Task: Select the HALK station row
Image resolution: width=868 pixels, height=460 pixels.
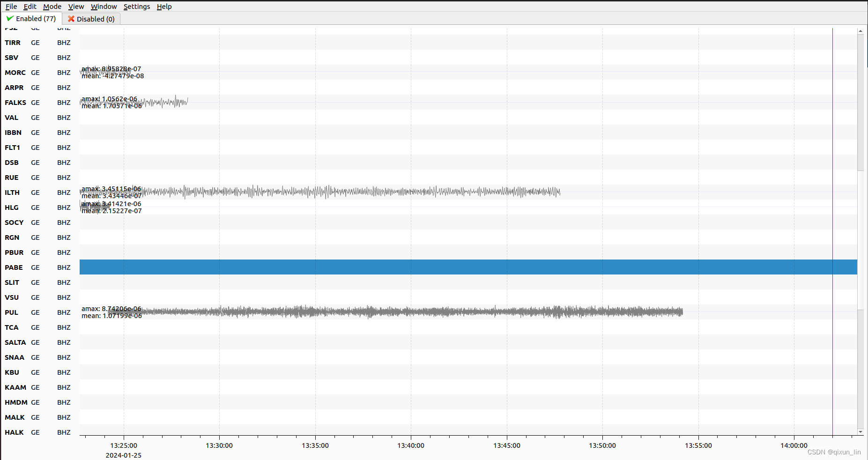Action: (14, 432)
